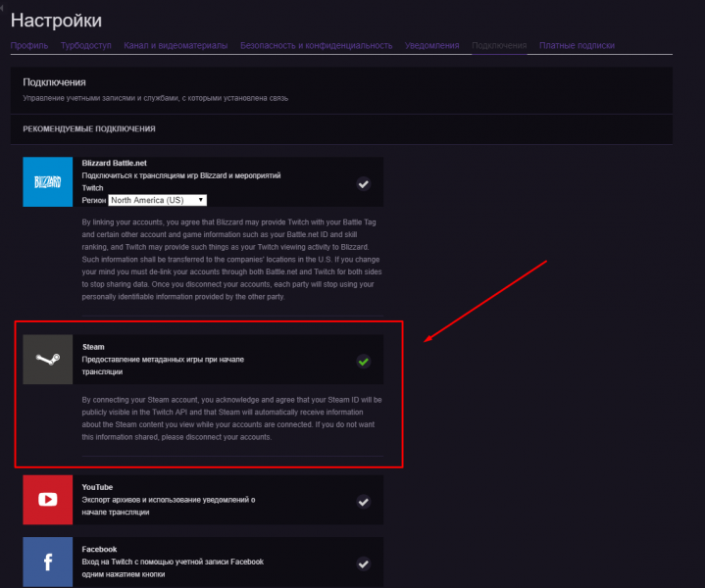Click the YouTube logo icon

tap(48, 500)
